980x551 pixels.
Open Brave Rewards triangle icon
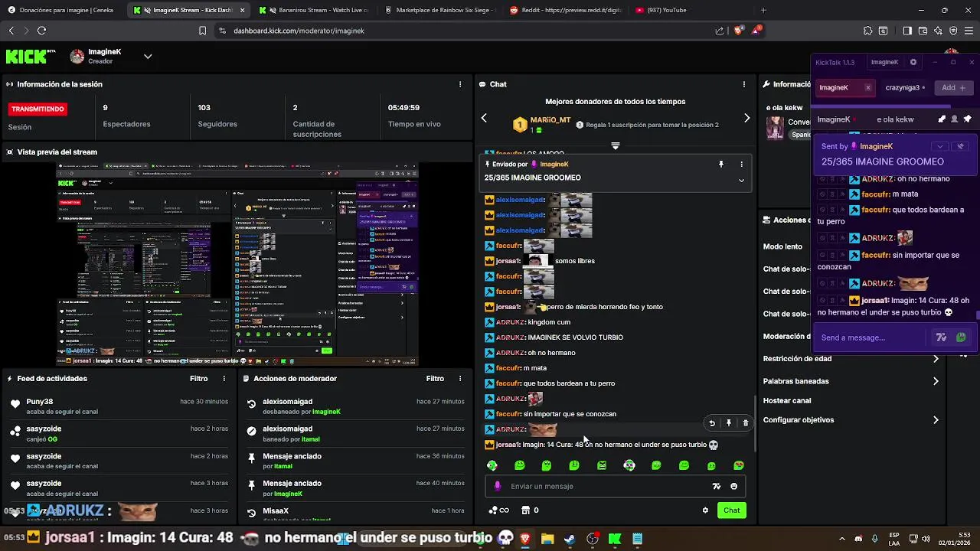(757, 31)
